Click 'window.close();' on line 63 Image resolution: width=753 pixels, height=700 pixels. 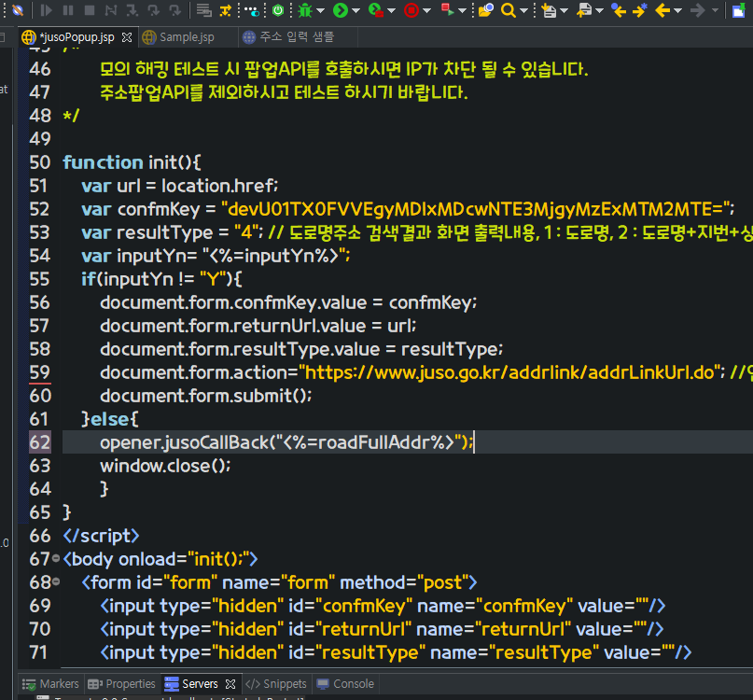tap(165, 466)
